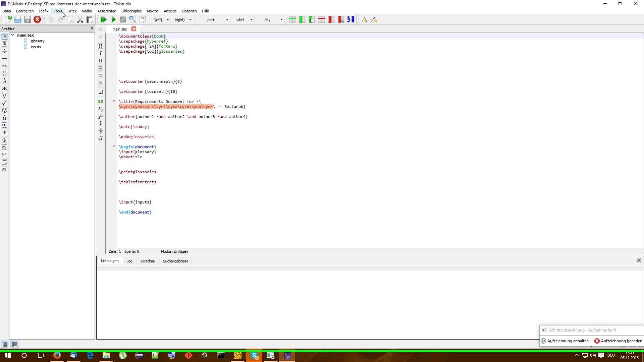Open the Bibliographie menu
The height and width of the screenshot is (362, 644).
point(131,11)
